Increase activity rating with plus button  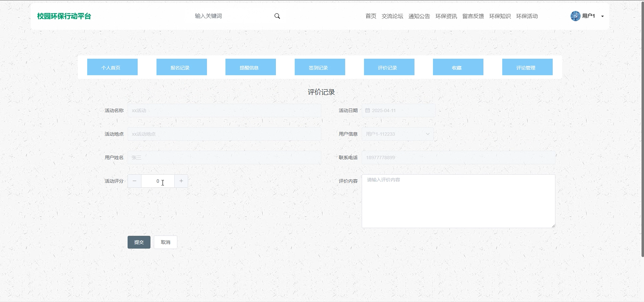pos(181,181)
